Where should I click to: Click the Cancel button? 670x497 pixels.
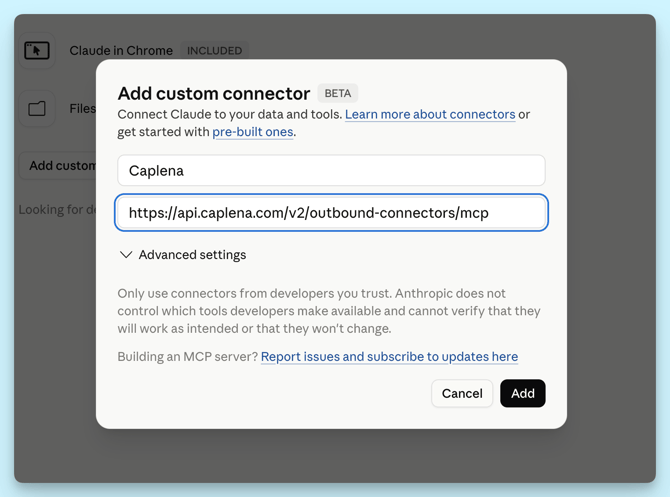(x=462, y=393)
